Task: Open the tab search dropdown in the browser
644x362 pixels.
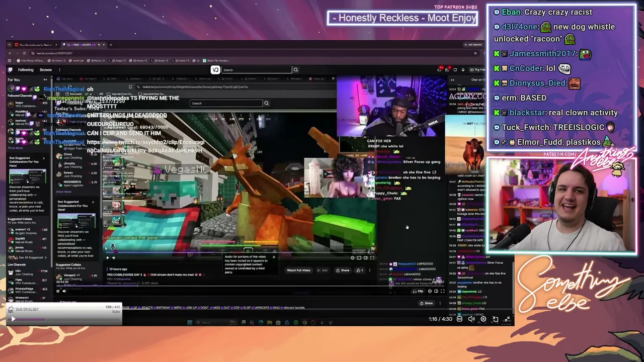Action: 10,45
